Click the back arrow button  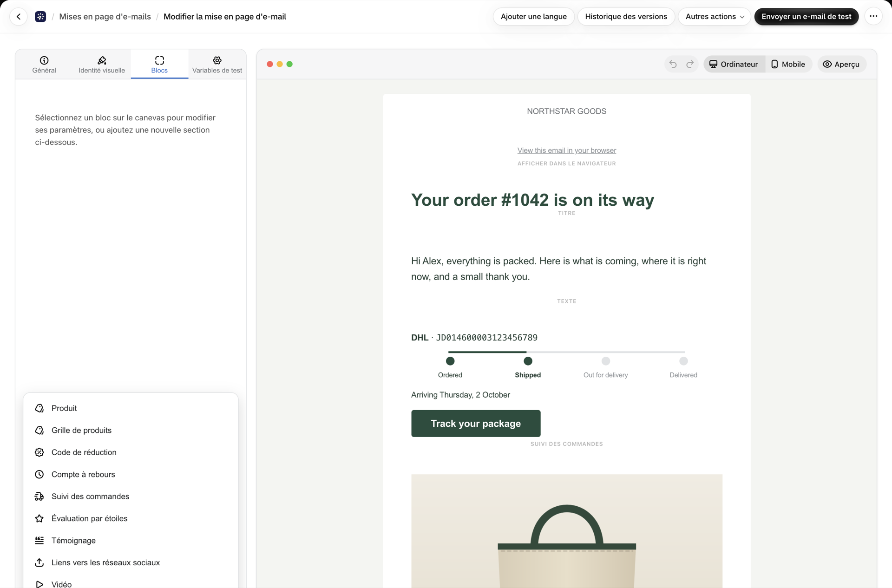tap(19, 17)
